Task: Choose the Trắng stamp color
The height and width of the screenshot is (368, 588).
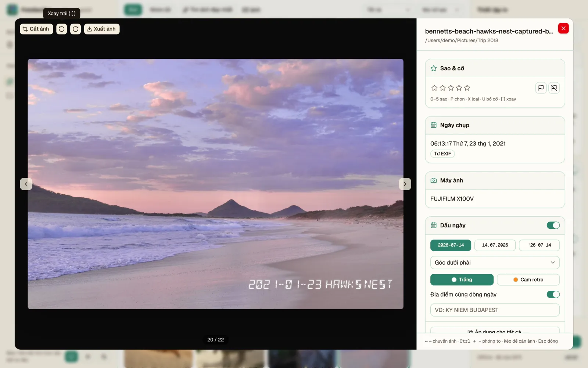Action: coord(462,280)
